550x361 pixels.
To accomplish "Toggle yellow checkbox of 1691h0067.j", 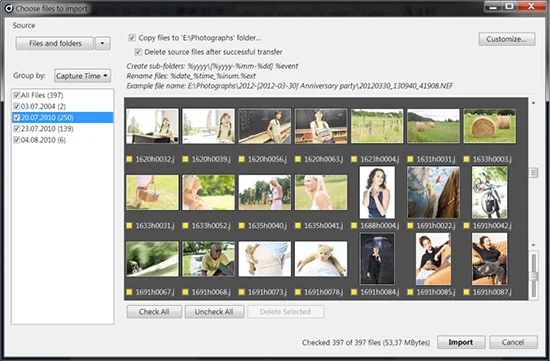I will [x=129, y=292].
